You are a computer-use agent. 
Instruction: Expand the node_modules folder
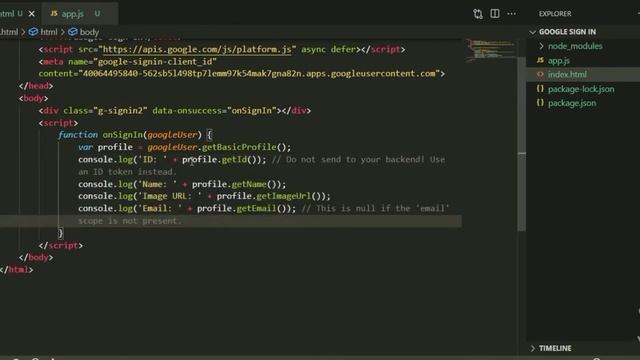[575, 46]
